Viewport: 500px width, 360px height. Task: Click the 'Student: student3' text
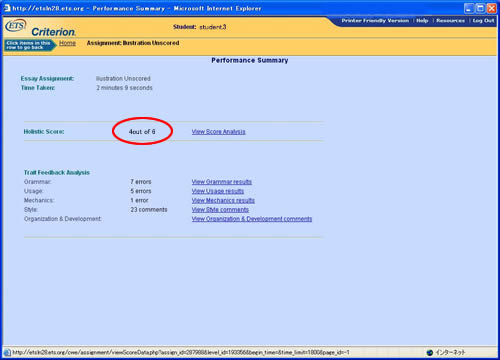199,27
